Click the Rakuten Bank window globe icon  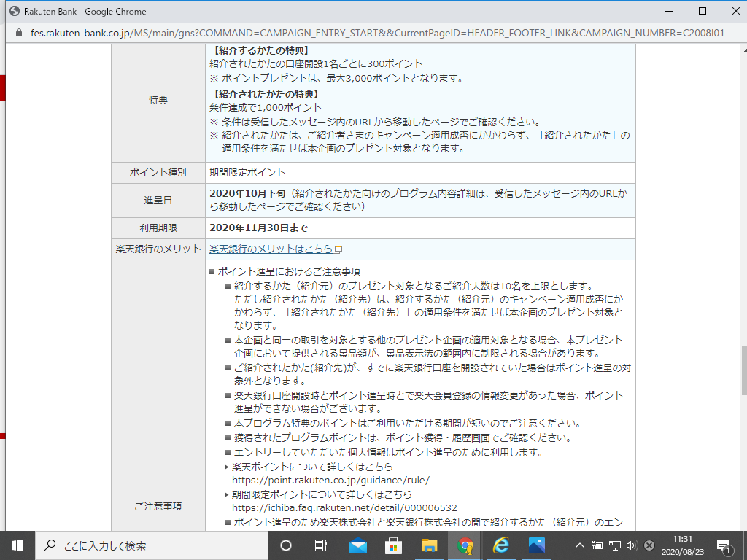pos(15,11)
